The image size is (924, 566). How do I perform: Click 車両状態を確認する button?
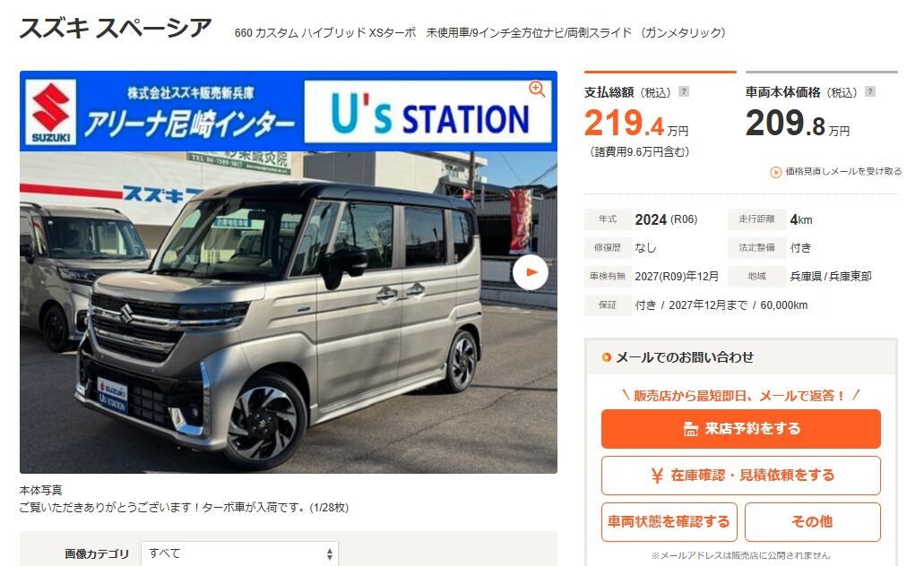tap(669, 522)
